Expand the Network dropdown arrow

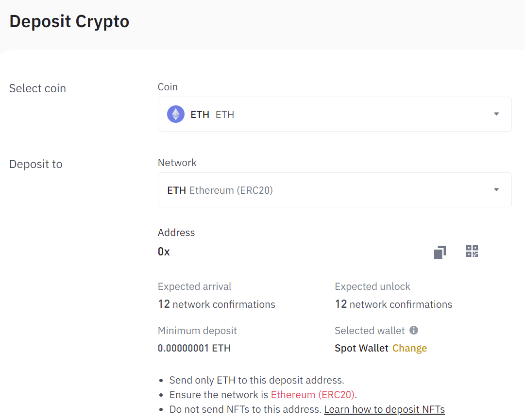click(x=496, y=190)
